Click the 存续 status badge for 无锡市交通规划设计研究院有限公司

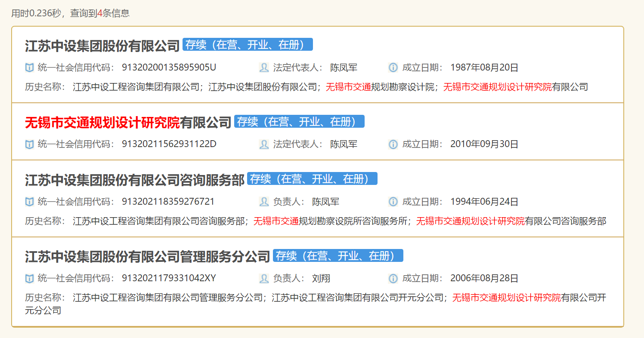tap(299, 122)
